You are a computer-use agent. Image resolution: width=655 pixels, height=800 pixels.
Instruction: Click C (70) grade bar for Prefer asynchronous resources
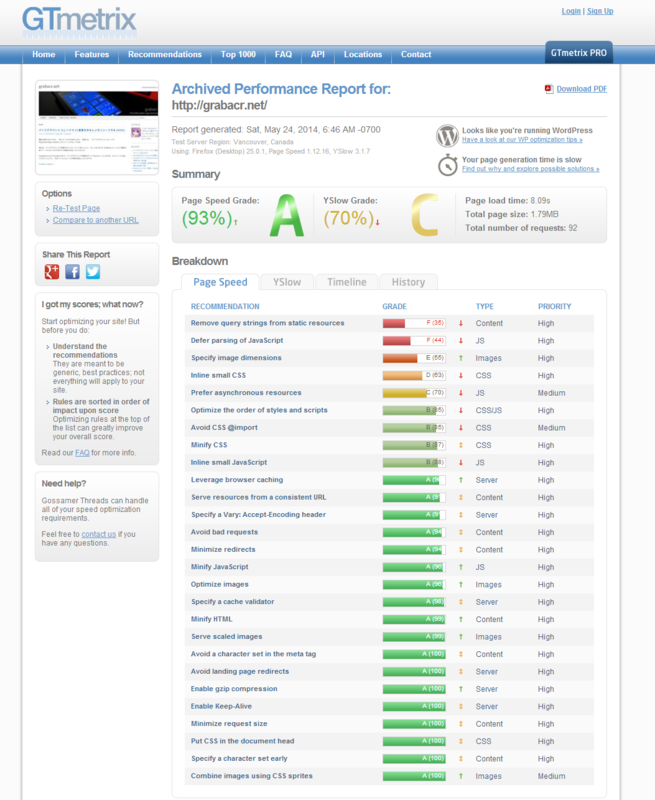click(414, 393)
